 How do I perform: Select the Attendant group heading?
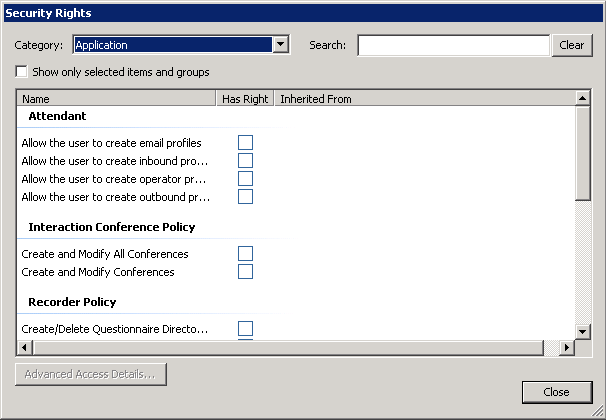point(57,117)
